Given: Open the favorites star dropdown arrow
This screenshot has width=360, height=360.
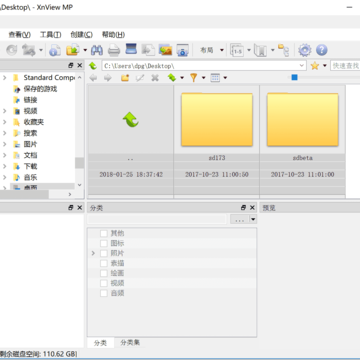Looking at the screenshot, I should click(x=325, y=66).
